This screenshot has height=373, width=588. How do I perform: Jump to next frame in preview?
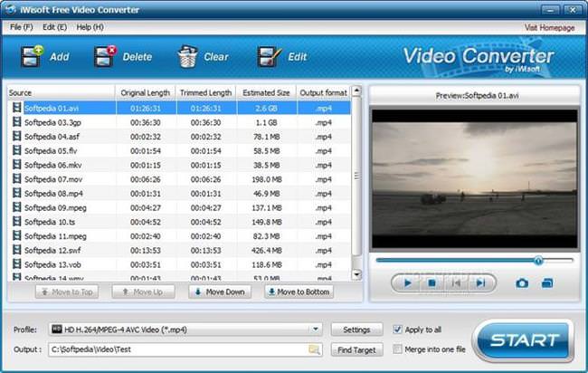(x=480, y=283)
